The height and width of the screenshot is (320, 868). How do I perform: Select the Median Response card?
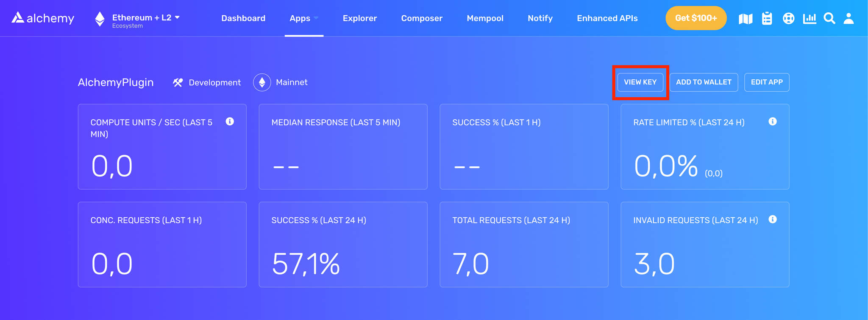[x=343, y=146]
